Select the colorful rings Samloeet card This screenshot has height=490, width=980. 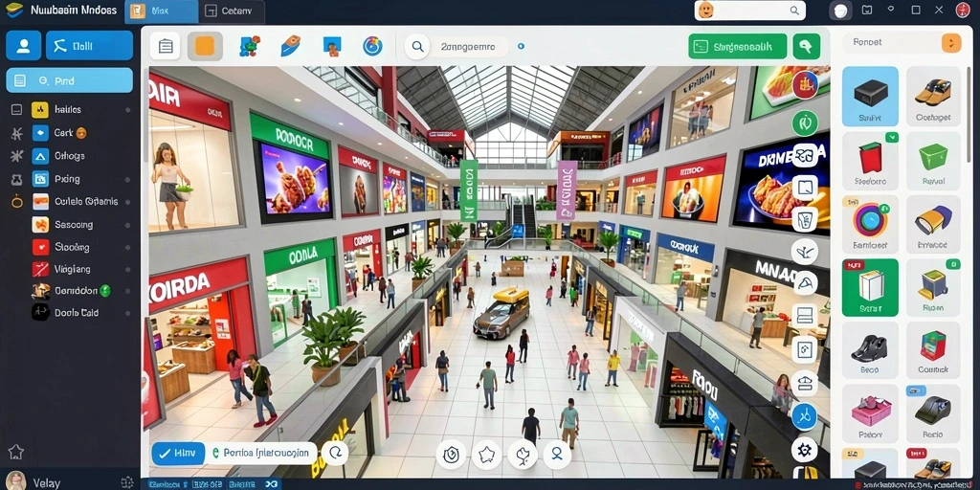pos(870,224)
